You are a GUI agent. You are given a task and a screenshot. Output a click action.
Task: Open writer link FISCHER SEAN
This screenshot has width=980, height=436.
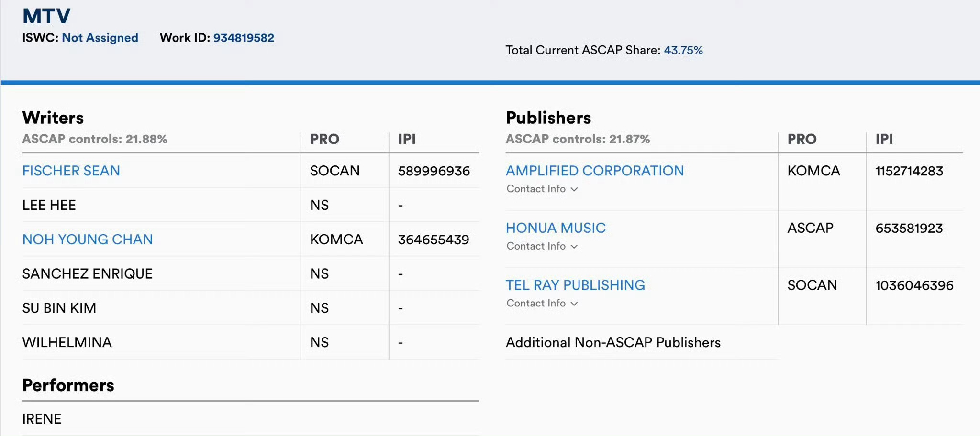point(71,171)
